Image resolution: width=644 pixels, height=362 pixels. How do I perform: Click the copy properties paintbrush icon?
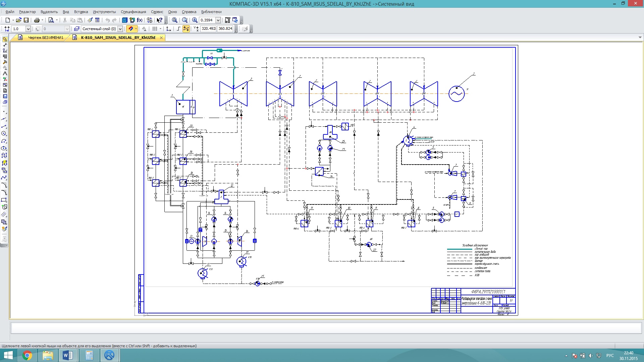click(90, 20)
